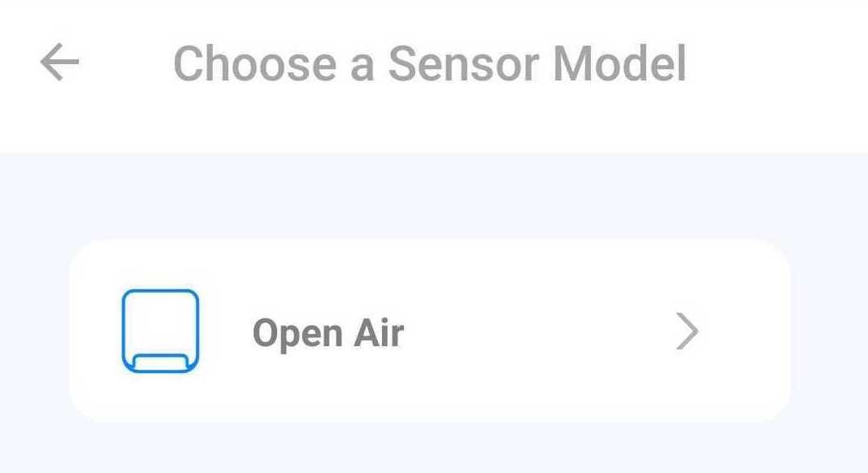
Task: Click the gray area below the card
Action: pos(434,447)
